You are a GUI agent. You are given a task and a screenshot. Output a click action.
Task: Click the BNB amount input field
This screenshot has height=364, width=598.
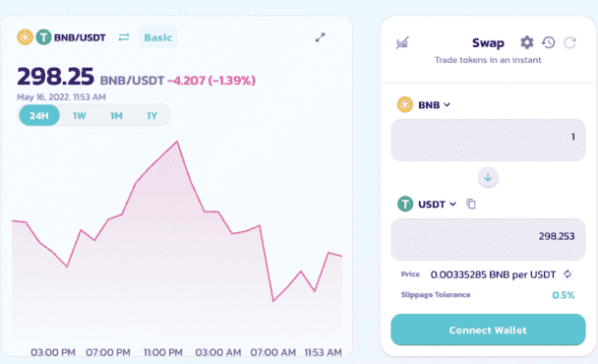click(x=488, y=140)
